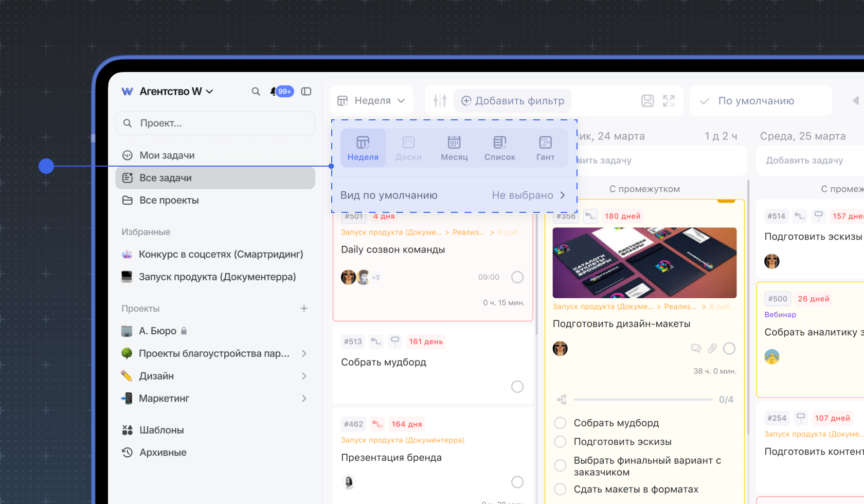Click the Добавить фильтр button
Image resolution: width=864 pixels, height=504 pixels.
coord(513,101)
